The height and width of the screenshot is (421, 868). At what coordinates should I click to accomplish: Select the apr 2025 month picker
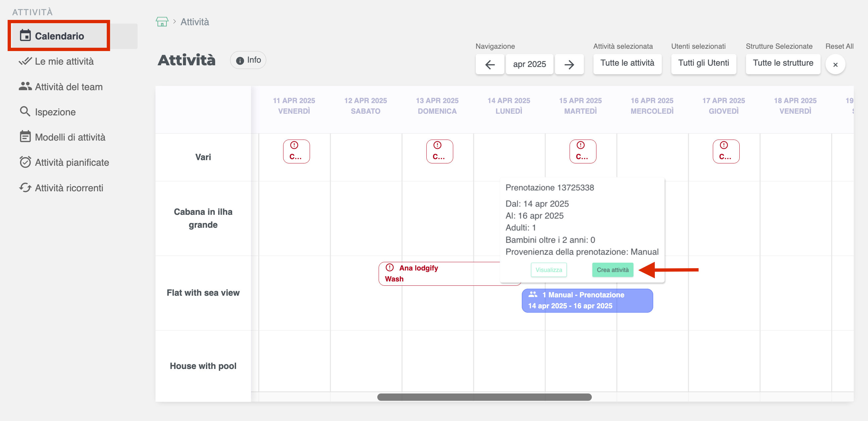tap(529, 64)
